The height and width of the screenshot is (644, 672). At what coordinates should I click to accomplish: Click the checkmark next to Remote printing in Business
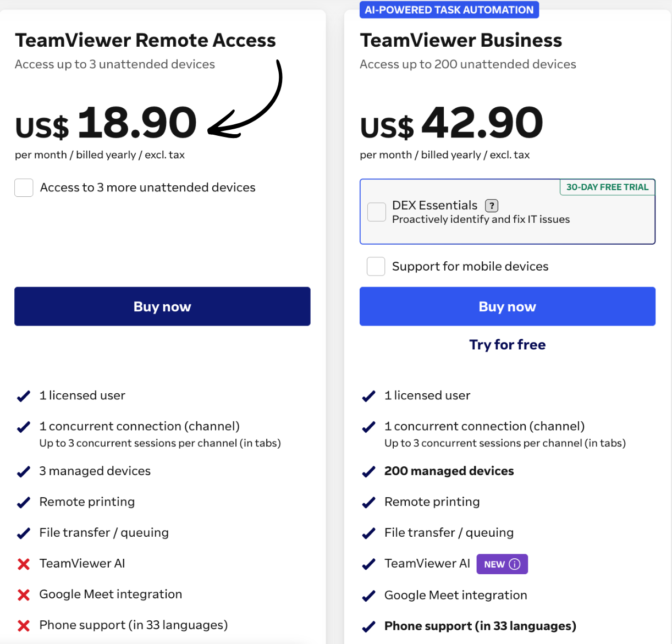point(368,502)
